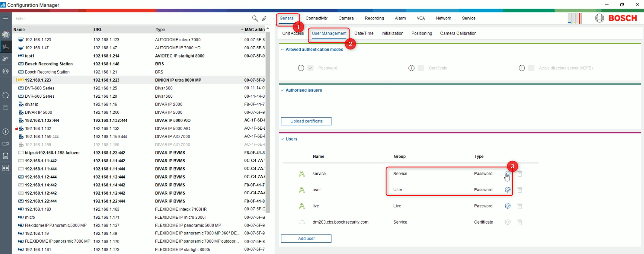Toggle Active directory server (ADFS) checkbox
This screenshot has width=644, height=254.
click(531, 68)
